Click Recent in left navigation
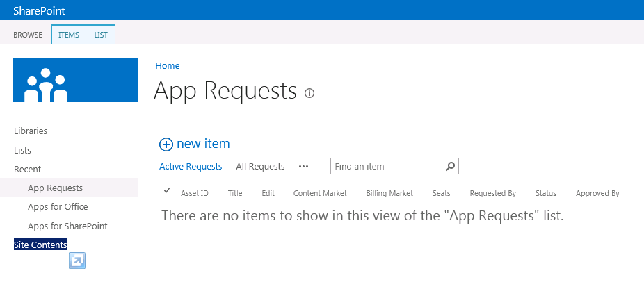The width and height of the screenshot is (644, 289). click(27, 169)
